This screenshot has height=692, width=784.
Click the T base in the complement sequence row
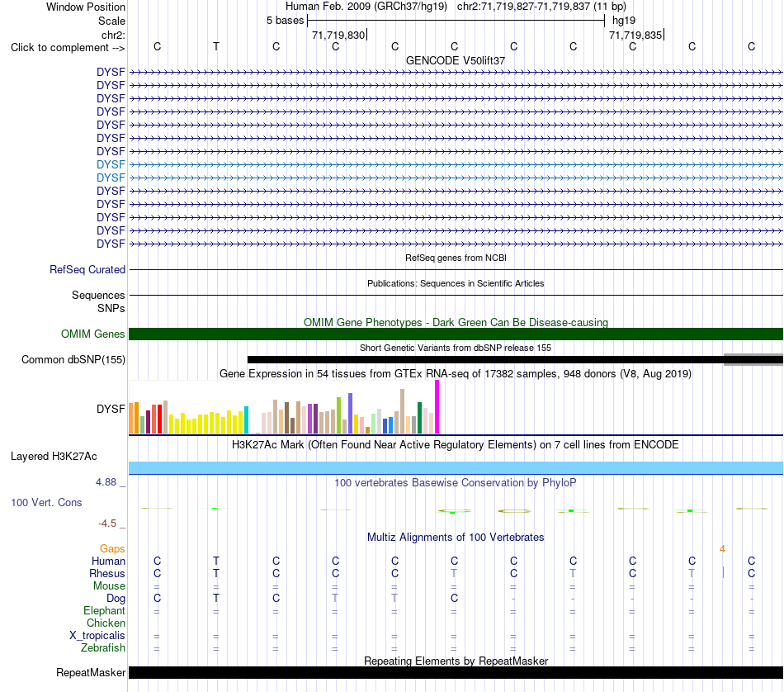point(216,46)
